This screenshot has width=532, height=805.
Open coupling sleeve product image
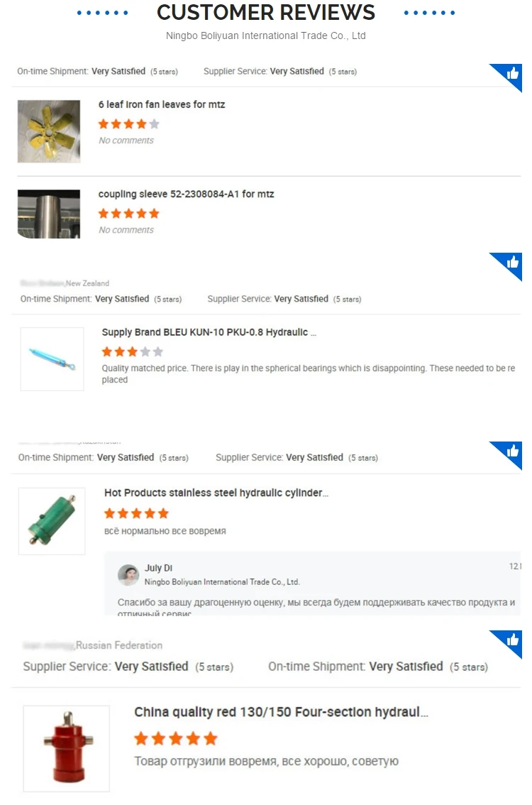49,214
